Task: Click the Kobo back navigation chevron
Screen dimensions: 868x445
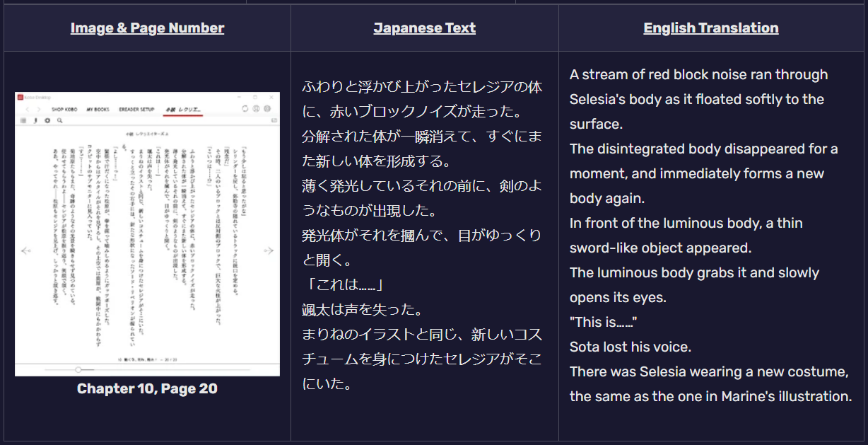Action: tap(28, 110)
